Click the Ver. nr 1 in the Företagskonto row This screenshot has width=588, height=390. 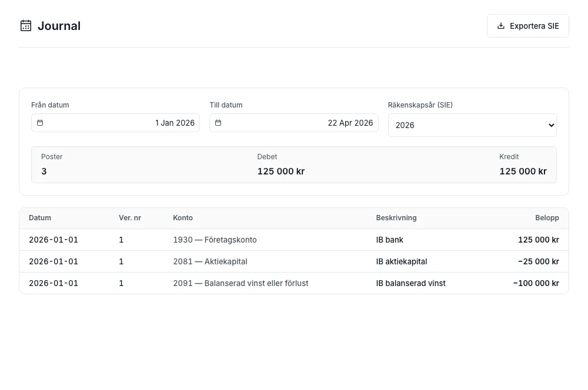click(121, 240)
